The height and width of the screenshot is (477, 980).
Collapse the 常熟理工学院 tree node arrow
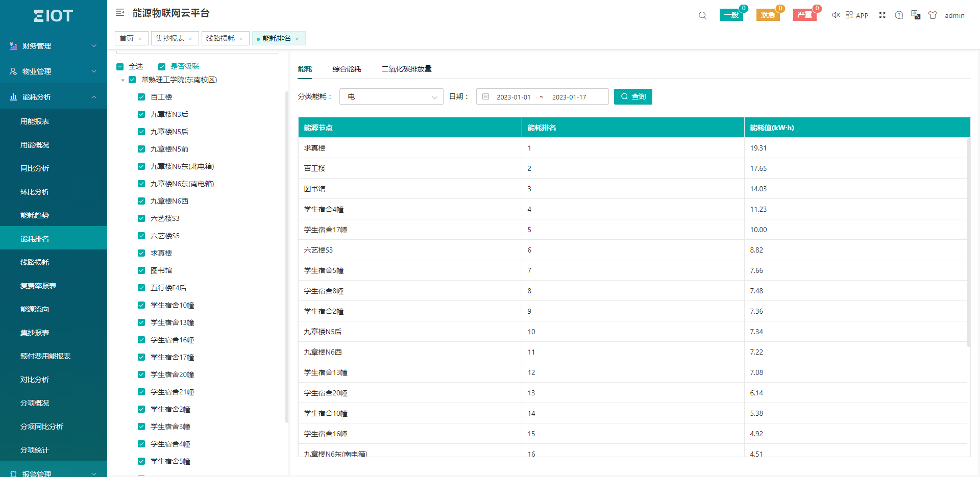coord(122,80)
